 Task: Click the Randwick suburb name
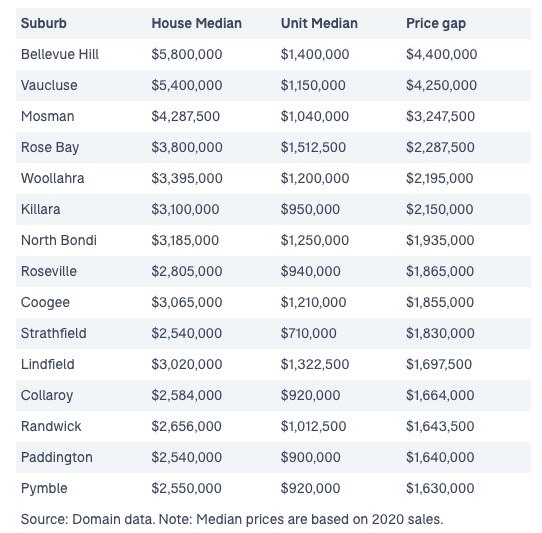tap(51, 426)
